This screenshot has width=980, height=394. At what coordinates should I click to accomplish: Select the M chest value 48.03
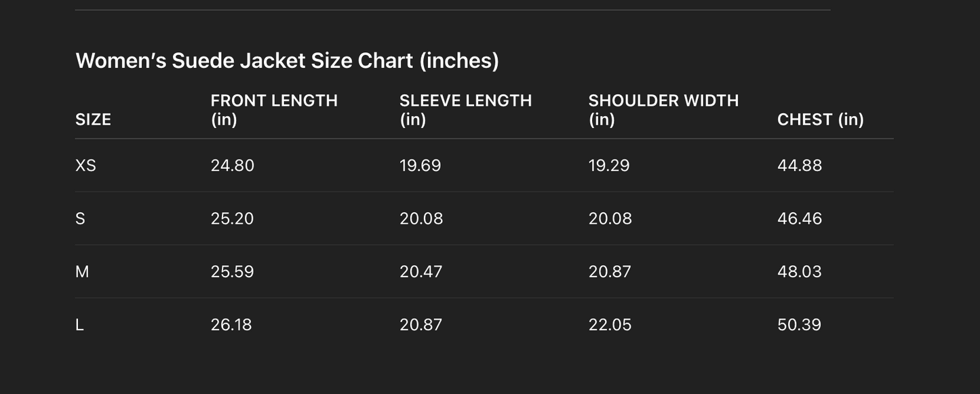(x=799, y=271)
